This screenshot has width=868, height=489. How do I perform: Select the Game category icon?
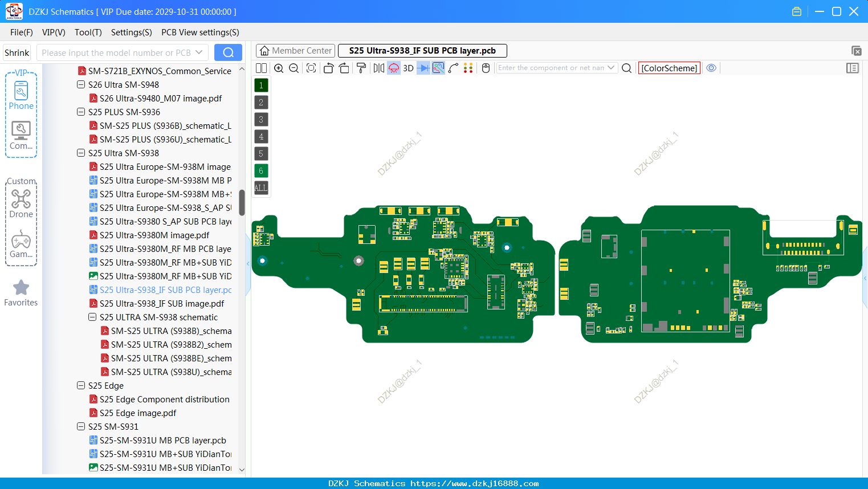tap(21, 244)
